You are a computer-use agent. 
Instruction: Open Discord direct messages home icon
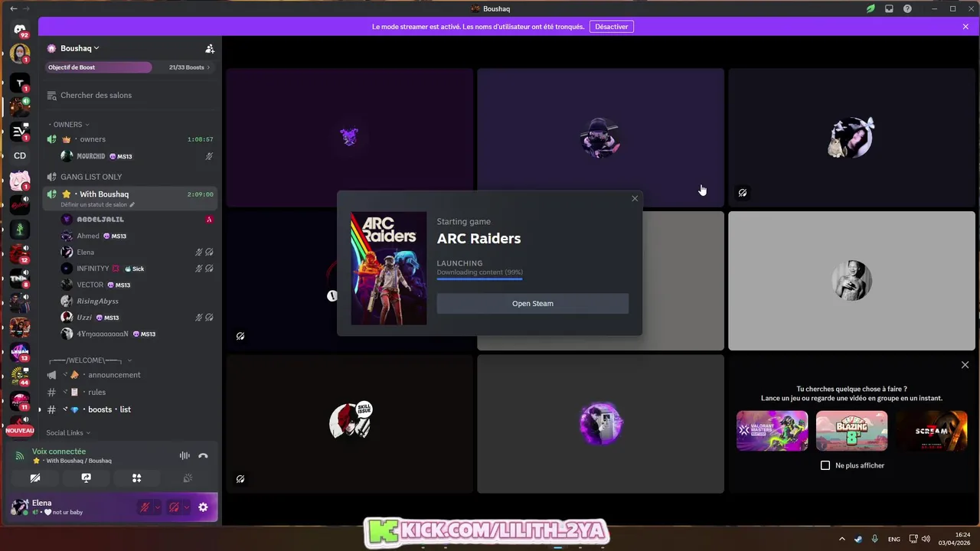pyautogui.click(x=20, y=29)
